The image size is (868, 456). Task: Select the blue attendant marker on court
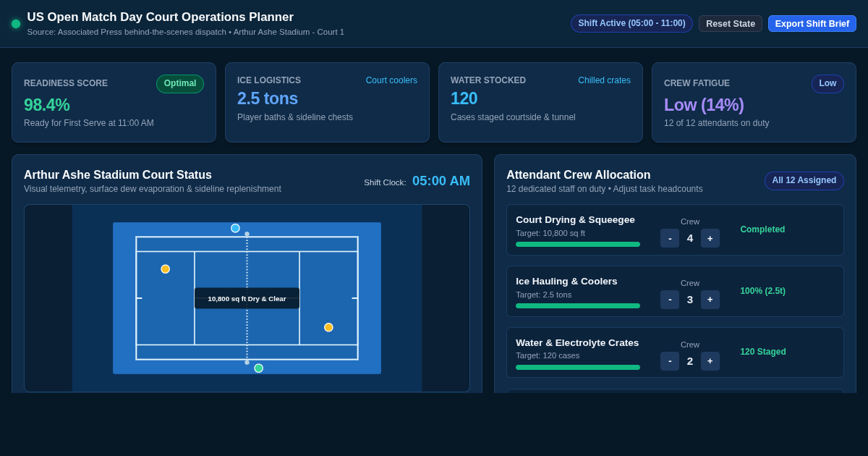pos(235,228)
